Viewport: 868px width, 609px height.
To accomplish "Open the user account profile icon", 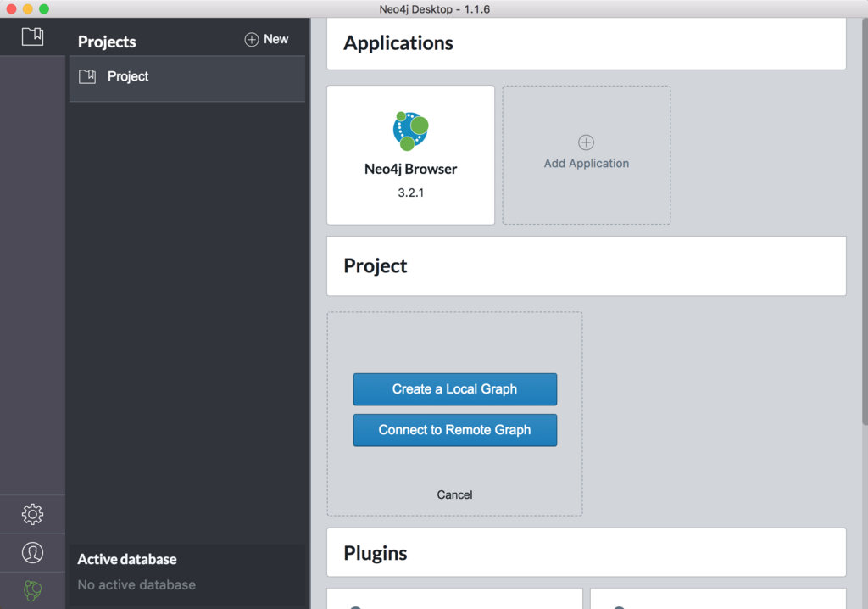I will (x=32, y=552).
